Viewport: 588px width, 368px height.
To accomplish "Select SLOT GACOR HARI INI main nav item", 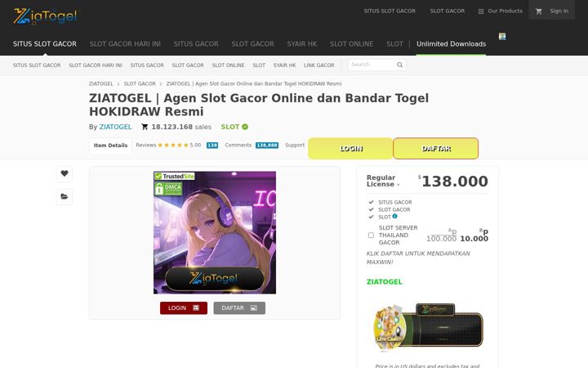I will point(125,44).
